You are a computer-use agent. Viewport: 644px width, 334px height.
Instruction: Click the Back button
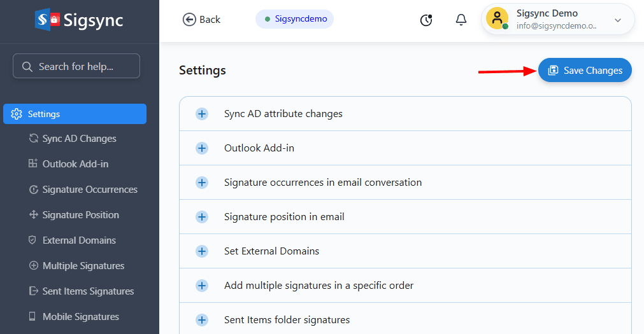[x=201, y=20]
